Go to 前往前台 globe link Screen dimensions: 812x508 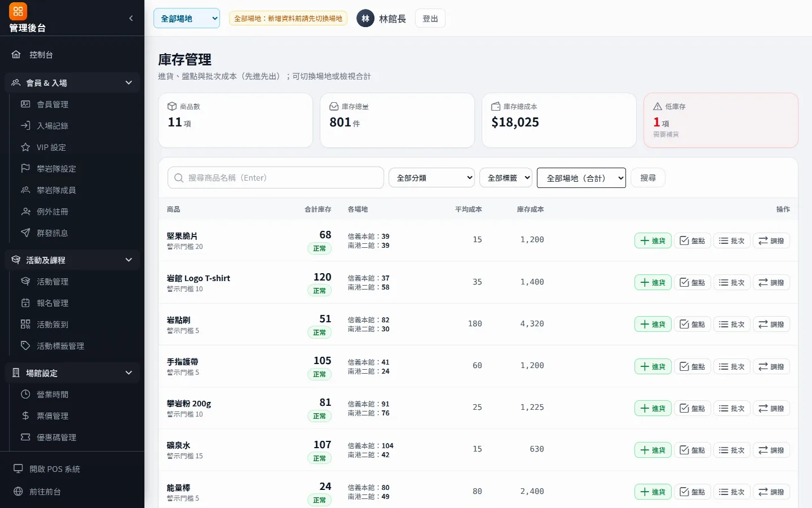pos(72,492)
